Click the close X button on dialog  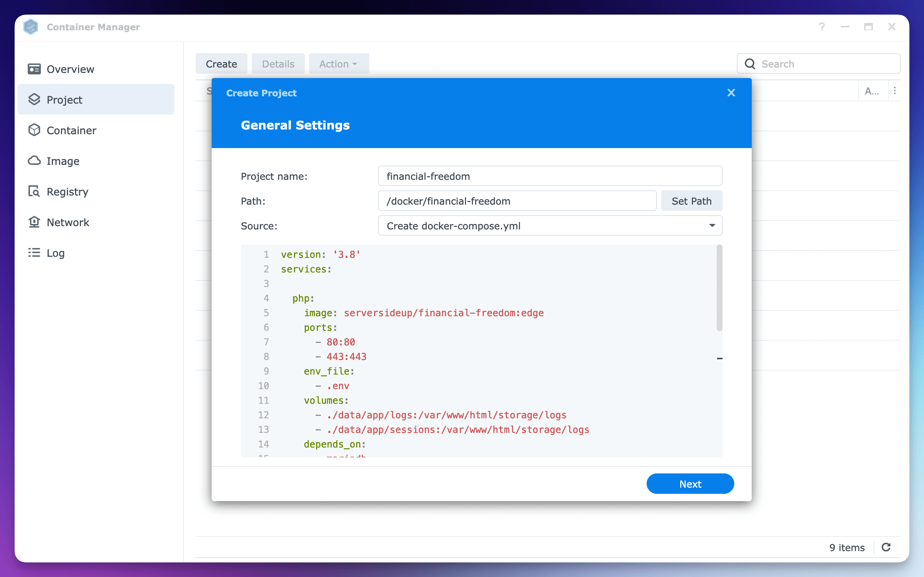(x=731, y=92)
